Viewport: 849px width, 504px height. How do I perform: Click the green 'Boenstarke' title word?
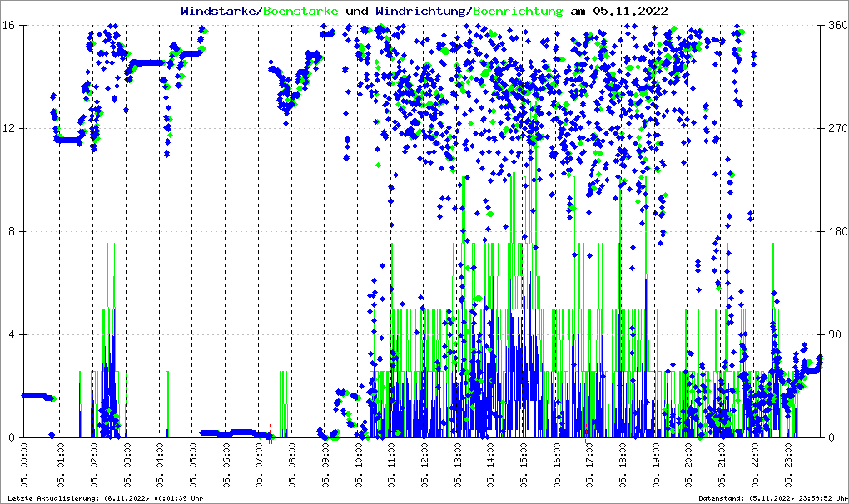pyautogui.click(x=300, y=11)
